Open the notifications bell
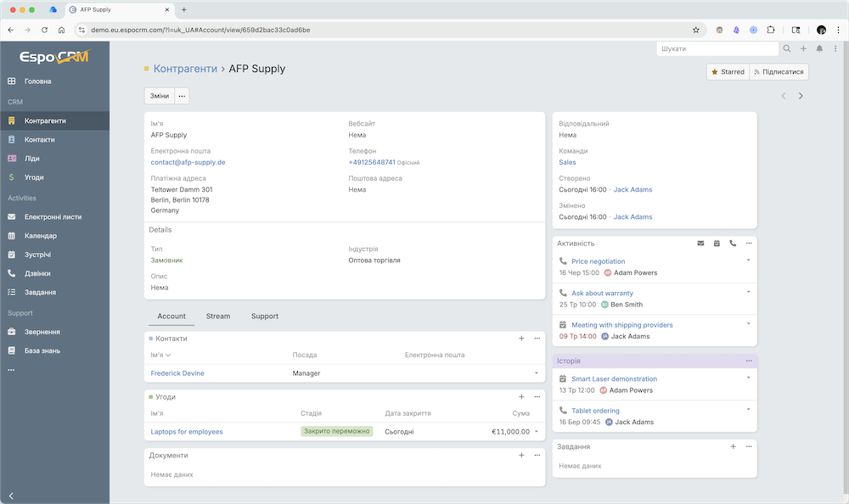This screenshot has width=849, height=504. (820, 48)
